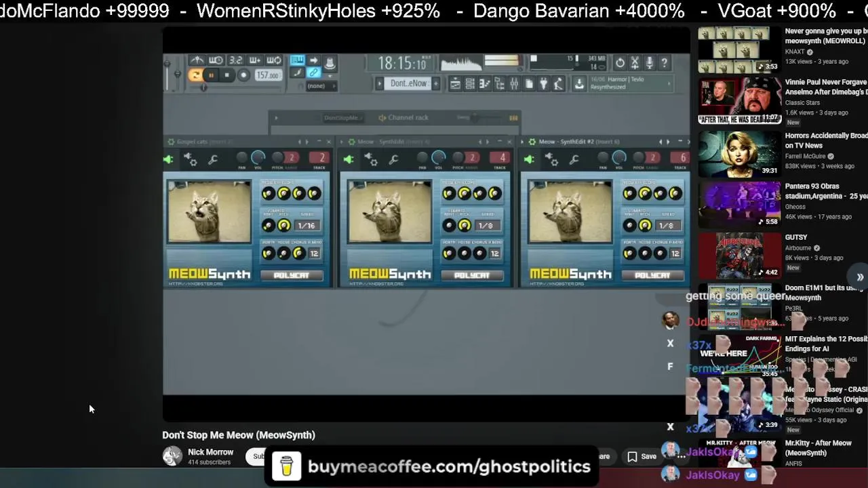Click the circular undo history icon
868x488 pixels.
click(620, 63)
